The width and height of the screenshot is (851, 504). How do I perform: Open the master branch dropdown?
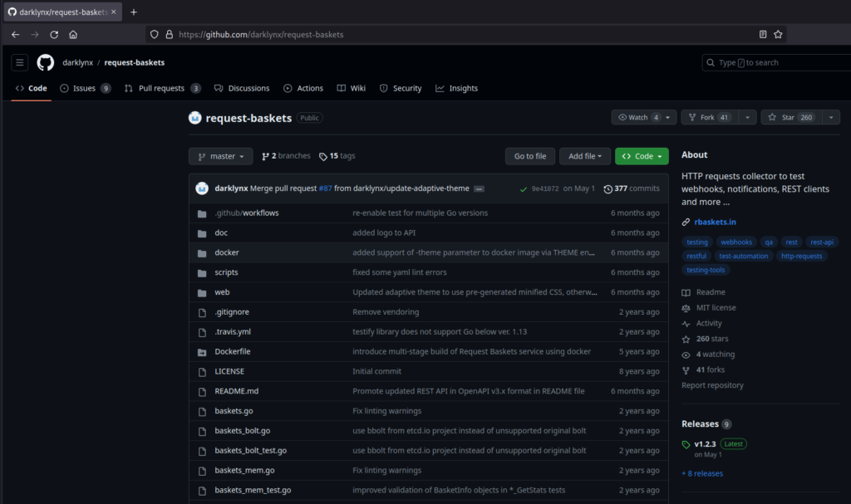coord(220,156)
